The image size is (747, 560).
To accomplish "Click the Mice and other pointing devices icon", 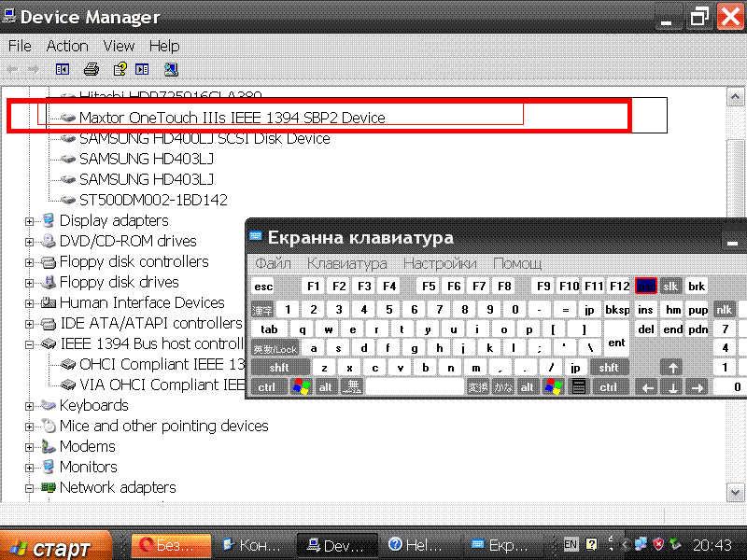I will 49,426.
